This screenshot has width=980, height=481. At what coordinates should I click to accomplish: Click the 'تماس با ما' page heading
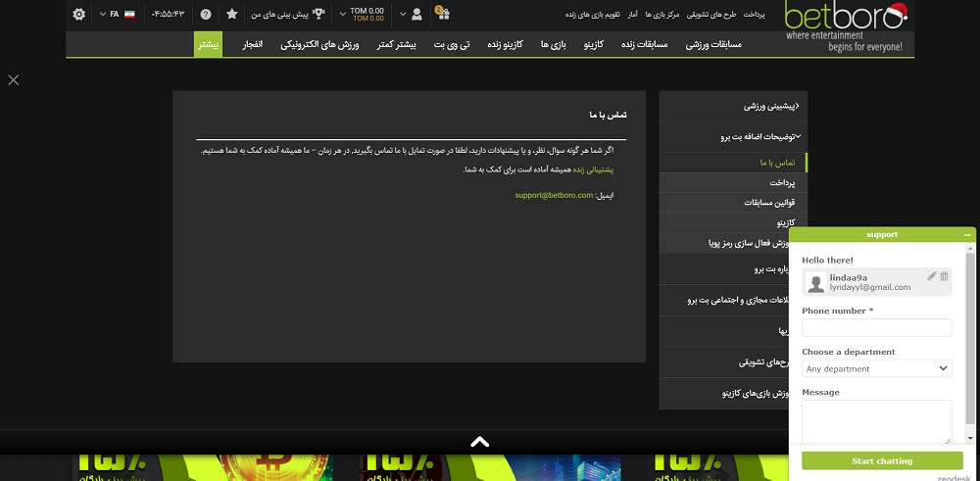[609, 115]
